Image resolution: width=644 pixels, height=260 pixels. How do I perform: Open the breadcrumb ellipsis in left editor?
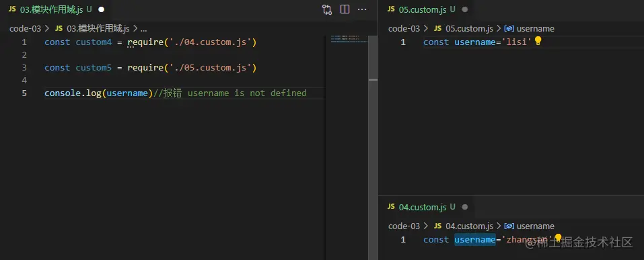(144, 29)
